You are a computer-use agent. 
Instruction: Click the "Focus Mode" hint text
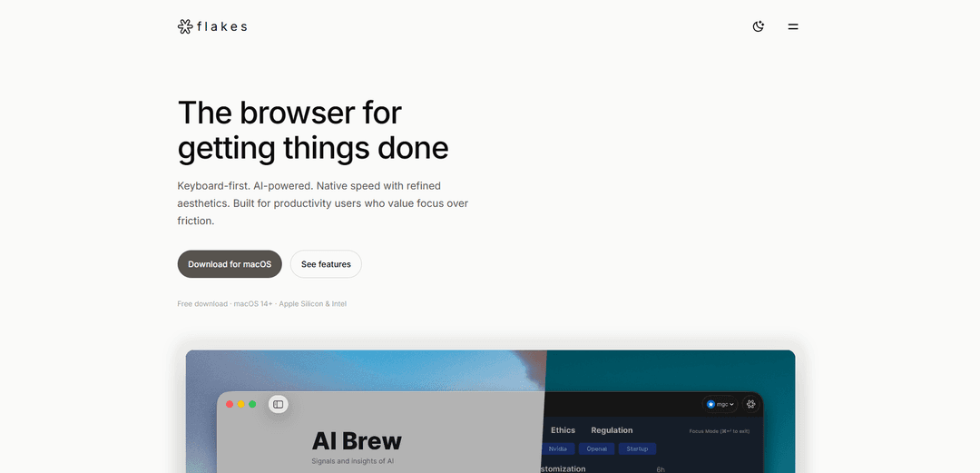tap(720, 431)
